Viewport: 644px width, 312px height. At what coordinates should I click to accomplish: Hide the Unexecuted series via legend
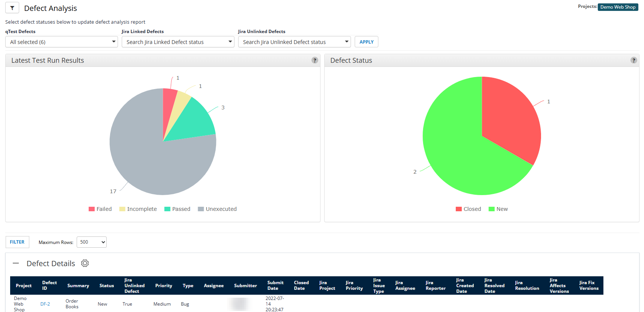(217, 209)
